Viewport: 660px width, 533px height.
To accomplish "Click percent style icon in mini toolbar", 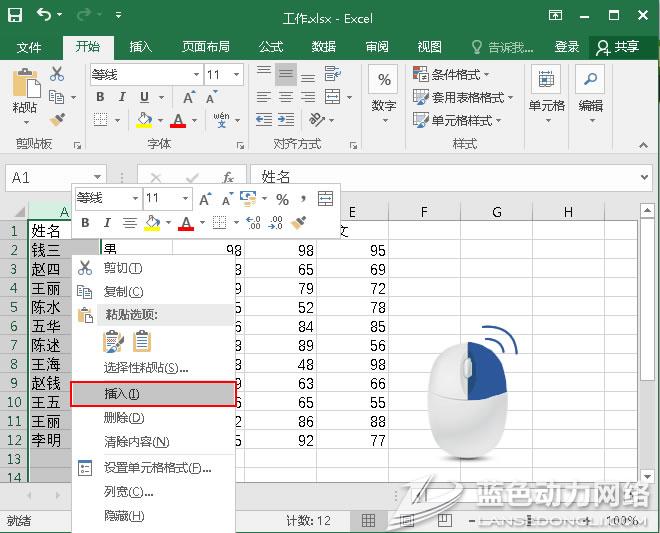I will click(283, 199).
